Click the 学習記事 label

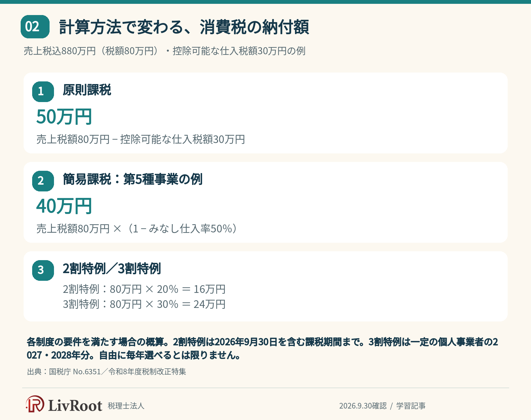pos(411,406)
